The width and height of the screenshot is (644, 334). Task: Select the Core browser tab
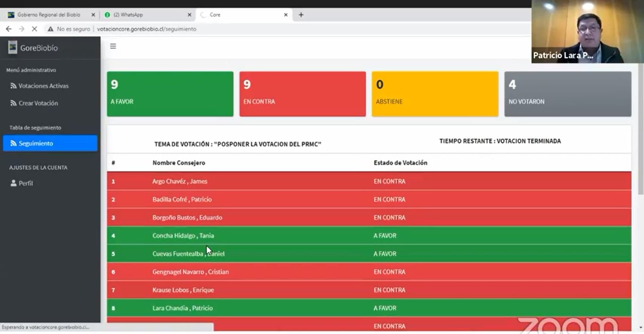point(243,15)
